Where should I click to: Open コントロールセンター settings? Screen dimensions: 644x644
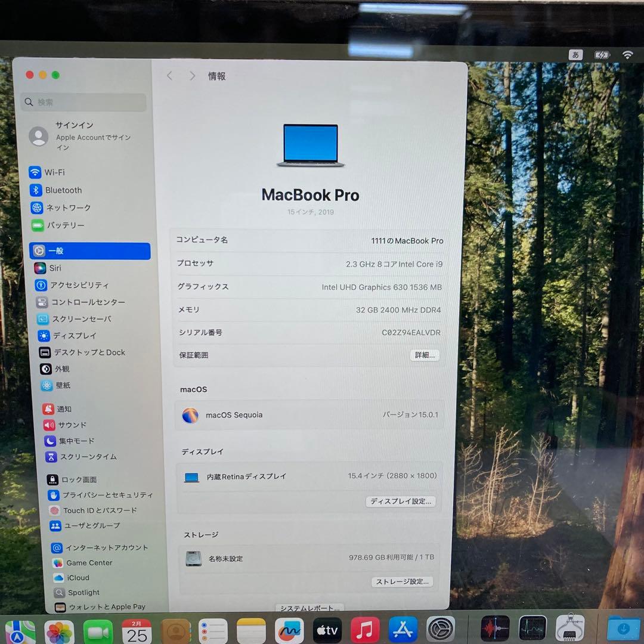[80, 302]
